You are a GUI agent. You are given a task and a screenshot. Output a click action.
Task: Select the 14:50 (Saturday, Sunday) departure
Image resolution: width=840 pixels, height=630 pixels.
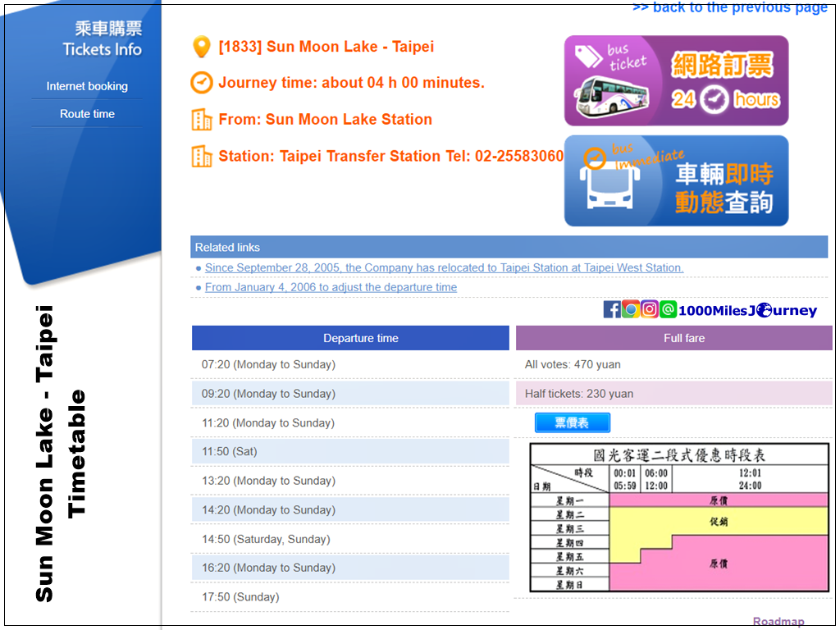click(x=350, y=540)
